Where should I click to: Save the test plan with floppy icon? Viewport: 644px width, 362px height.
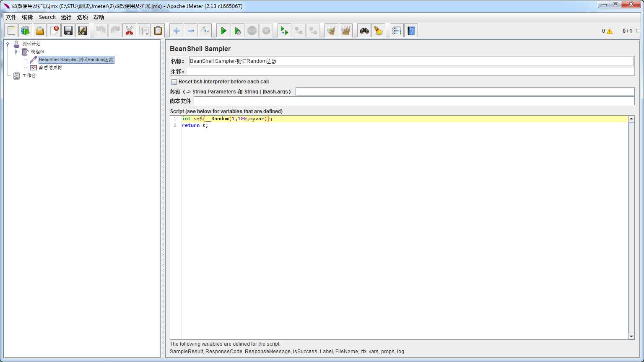click(x=68, y=31)
